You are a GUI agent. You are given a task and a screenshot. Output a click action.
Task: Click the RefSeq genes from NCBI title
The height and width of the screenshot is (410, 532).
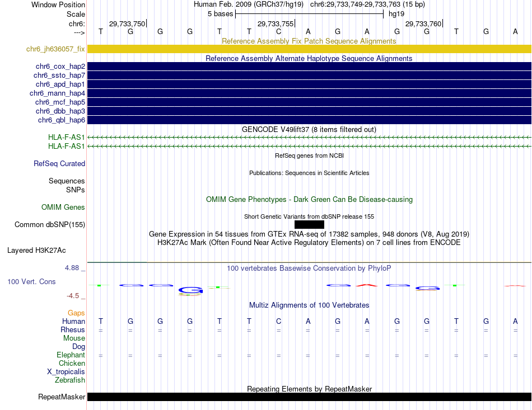point(309,156)
